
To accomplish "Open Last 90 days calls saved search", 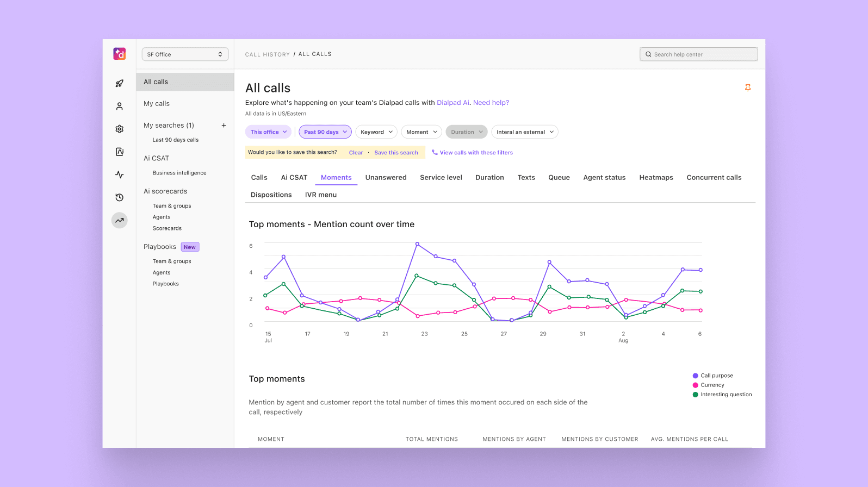I will click(175, 140).
